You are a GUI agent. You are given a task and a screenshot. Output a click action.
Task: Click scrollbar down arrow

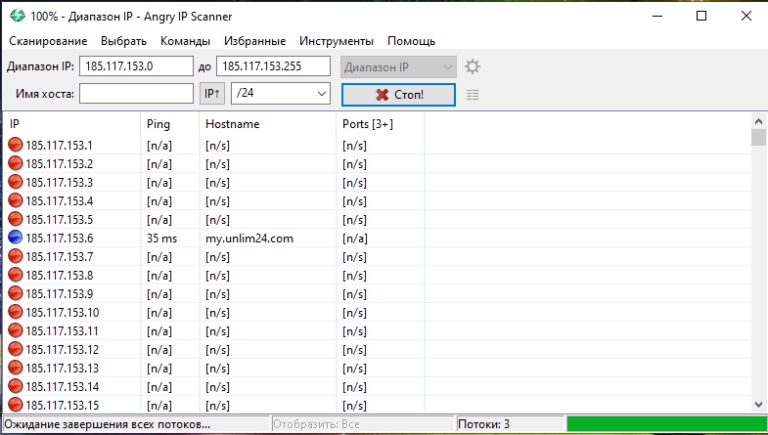(759, 405)
